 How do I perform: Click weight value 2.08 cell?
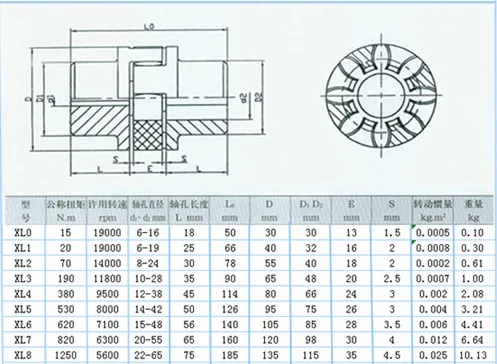click(472, 294)
